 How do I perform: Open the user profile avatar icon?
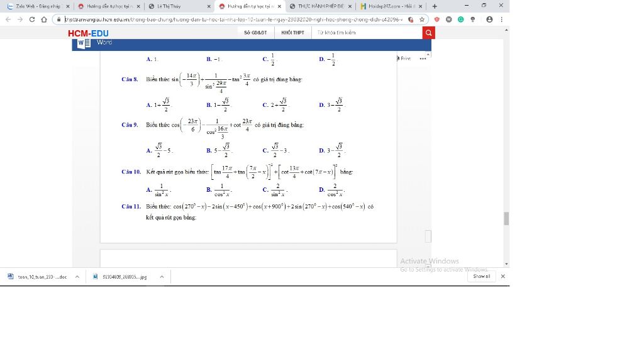[489, 19]
